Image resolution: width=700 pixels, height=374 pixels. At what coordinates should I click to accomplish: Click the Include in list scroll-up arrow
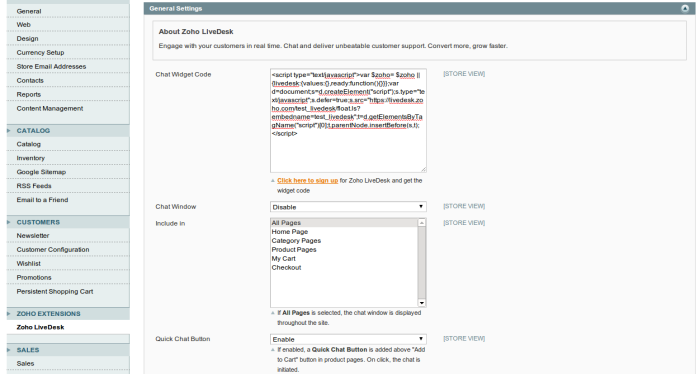(x=421, y=222)
